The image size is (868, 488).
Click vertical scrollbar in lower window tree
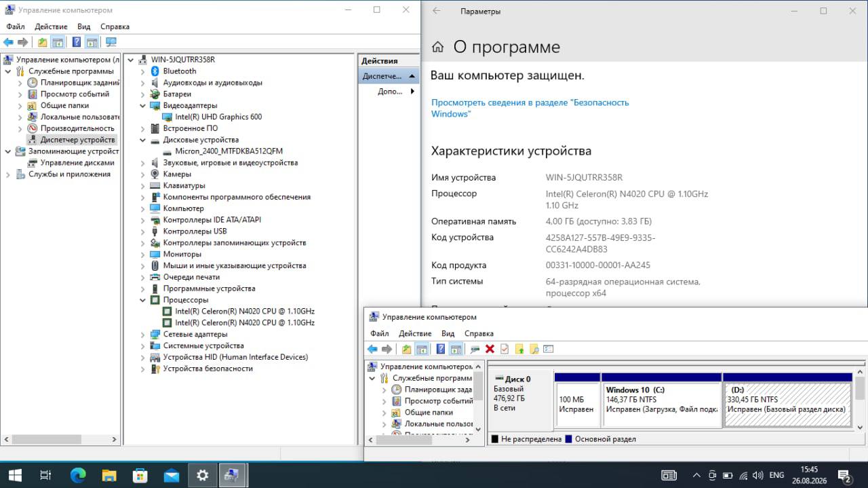click(478, 386)
